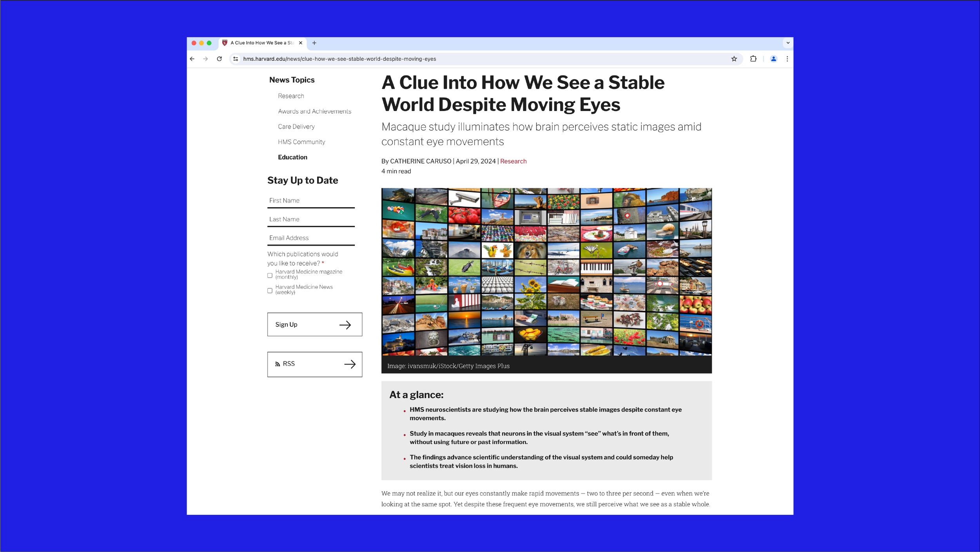Navigate back to the previous page
Screen dimensions: 980x552
click(192, 59)
